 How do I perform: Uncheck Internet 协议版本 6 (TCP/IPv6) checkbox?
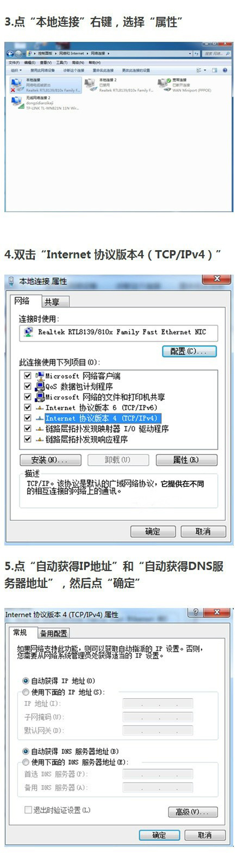28,407
